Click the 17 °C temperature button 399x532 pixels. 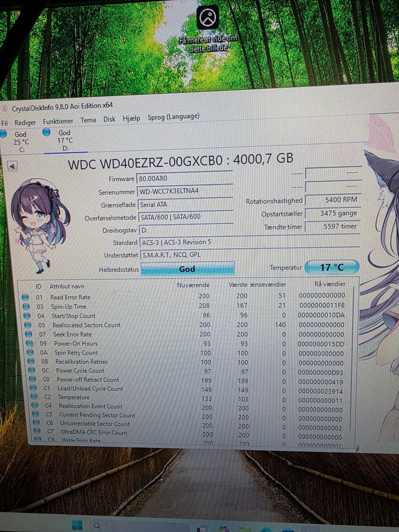point(332,267)
